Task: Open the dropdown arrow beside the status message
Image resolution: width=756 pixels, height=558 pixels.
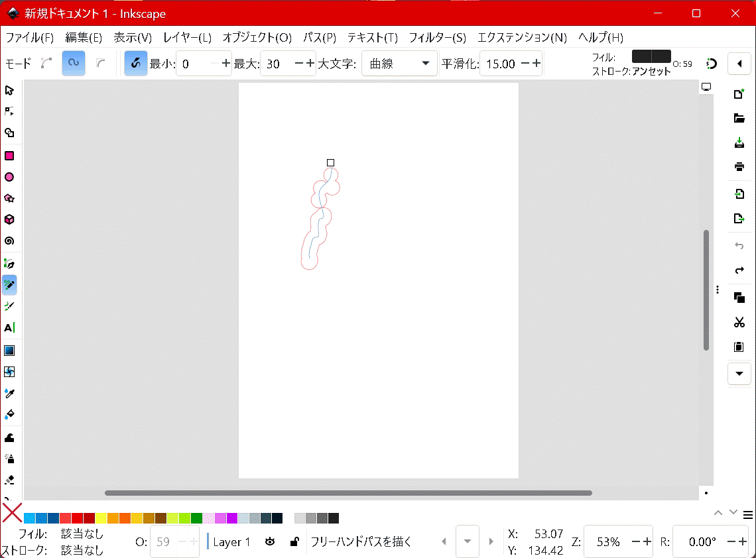Action: (x=468, y=541)
